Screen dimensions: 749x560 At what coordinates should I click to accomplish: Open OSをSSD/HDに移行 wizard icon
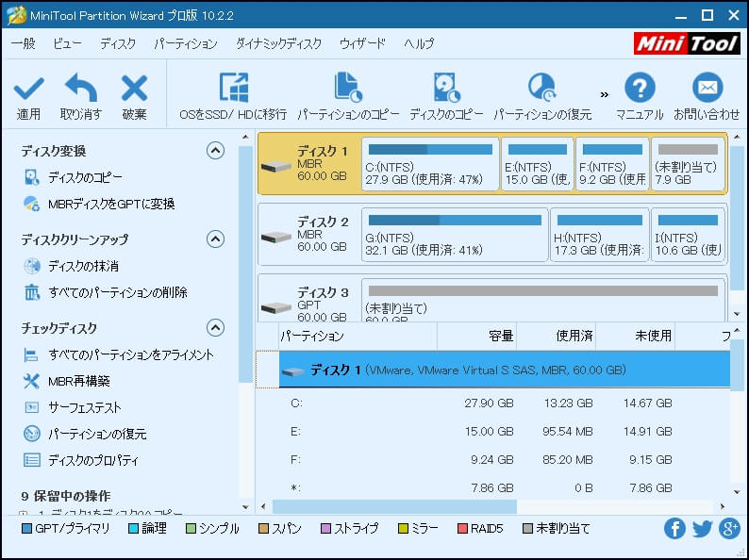[234, 87]
